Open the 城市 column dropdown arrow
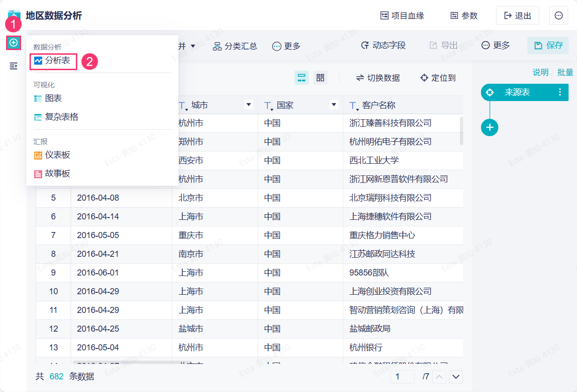This screenshot has height=392, width=577. pyautogui.click(x=249, y=105)
